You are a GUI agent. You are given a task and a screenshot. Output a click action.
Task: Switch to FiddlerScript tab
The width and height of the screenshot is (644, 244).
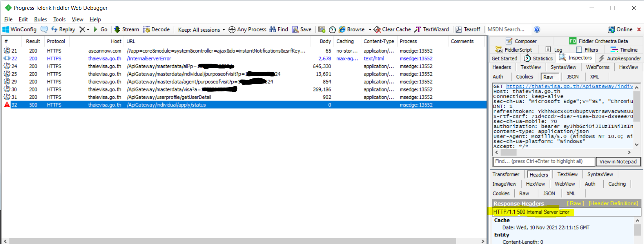514,50
